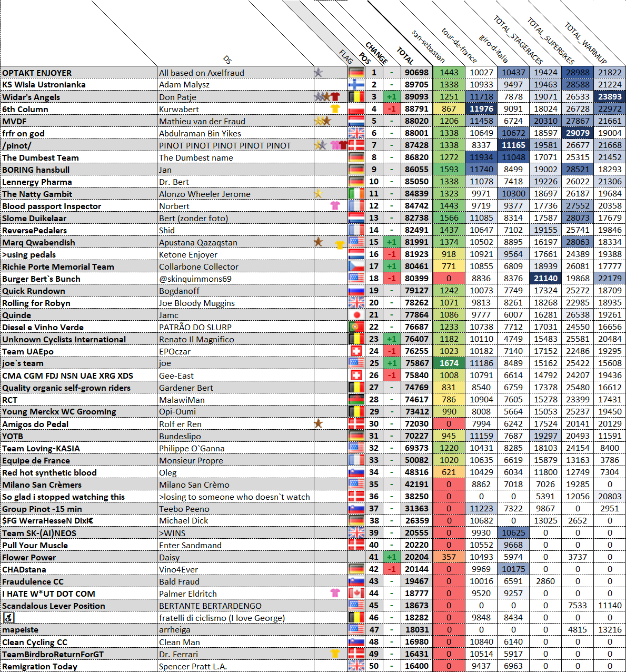The image size is (626, 672).
Task: Click the Czech flag in Richie Porte Memorial Team row
Action: click(x=356, y=266)
